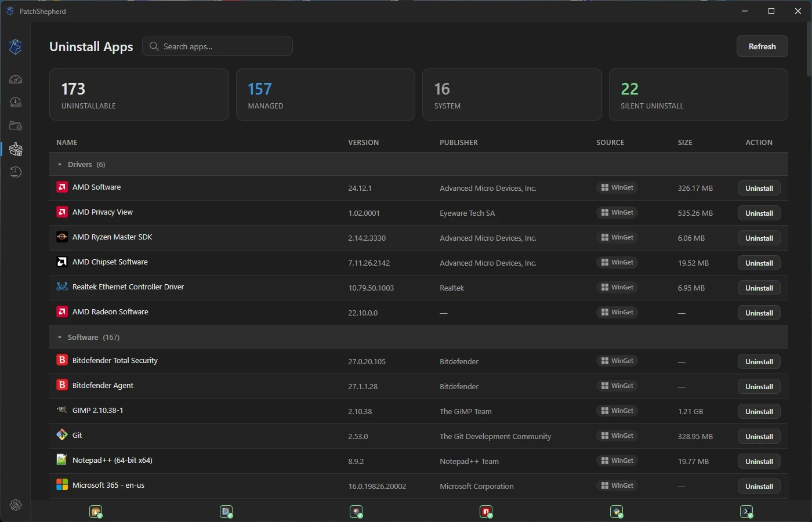Open settings gear at sidebar bottom
This screenshot has width=812, height=522.
16,505
